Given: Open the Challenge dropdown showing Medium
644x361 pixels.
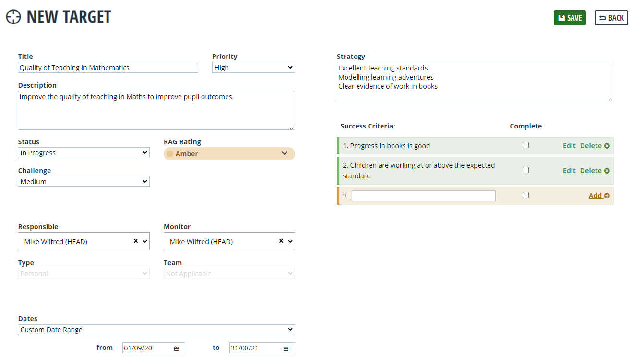Looking at the screenshot, I should [x=84, y=182].
